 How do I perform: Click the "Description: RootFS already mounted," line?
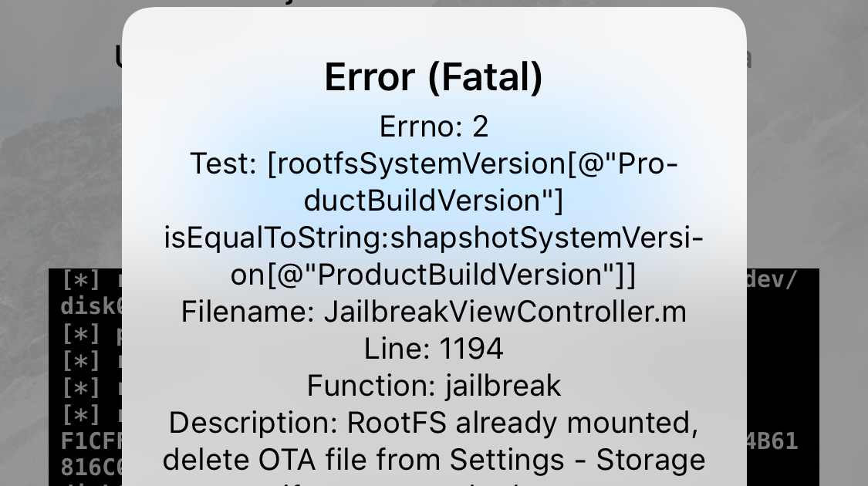[x=434, y=423]
